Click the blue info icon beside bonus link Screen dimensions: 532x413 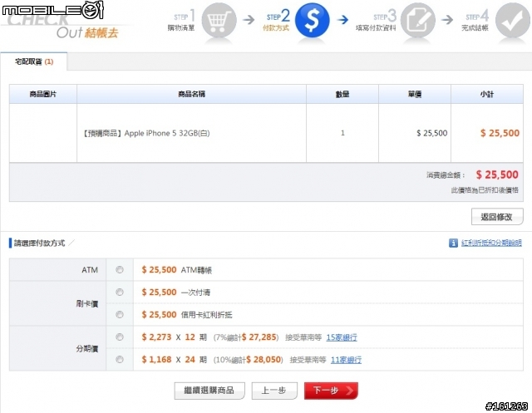tap(453, 243)
